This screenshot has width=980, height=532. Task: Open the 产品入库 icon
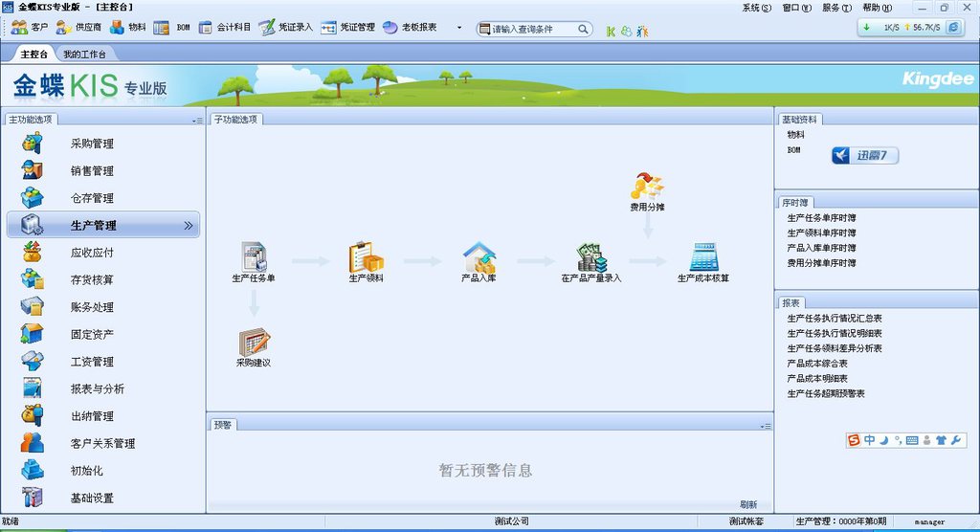[x=479, y=257]
